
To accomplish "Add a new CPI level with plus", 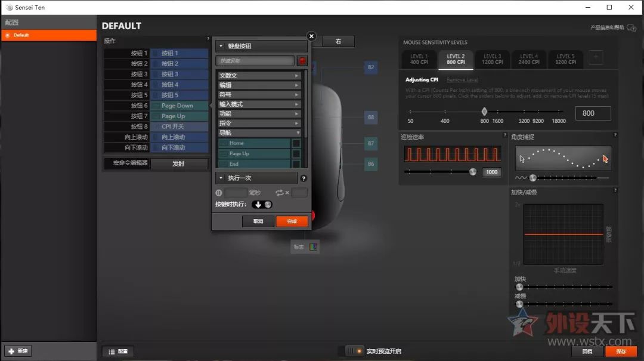I will [x=596, y=57].
